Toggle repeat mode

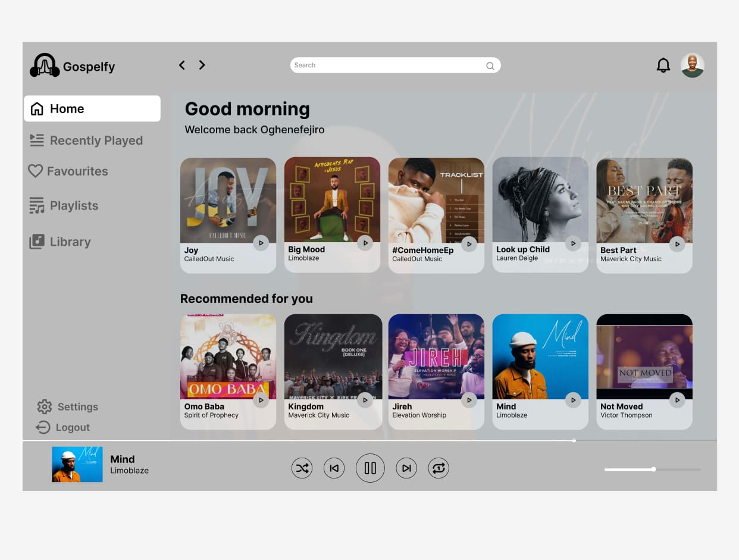click(439, 468)
